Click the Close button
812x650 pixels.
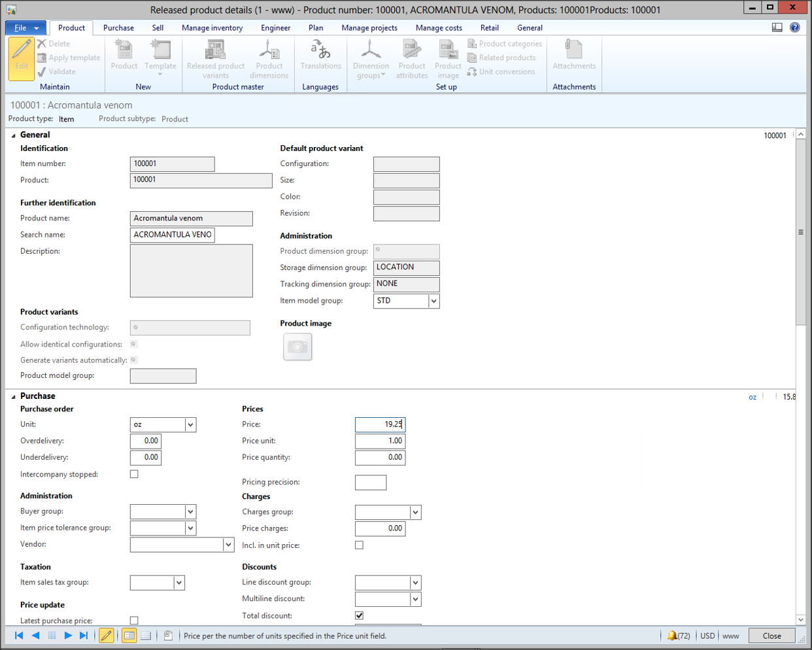[x=771, y=636]
